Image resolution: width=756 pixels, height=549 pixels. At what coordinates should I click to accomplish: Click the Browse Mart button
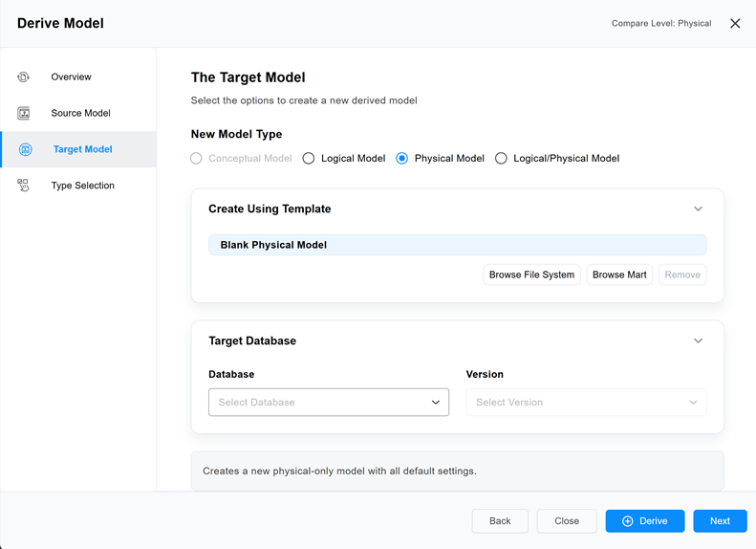pyautogui.click(x=619, y=274)
